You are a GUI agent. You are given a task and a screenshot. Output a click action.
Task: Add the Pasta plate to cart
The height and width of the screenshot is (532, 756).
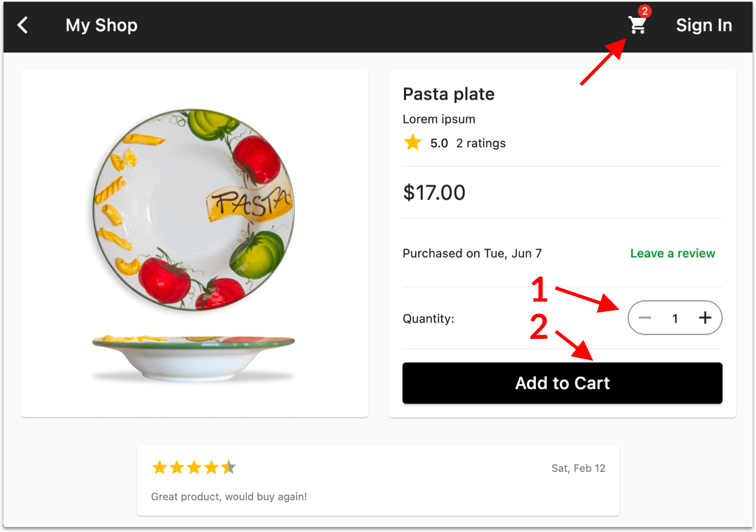[x=562, y=383]
